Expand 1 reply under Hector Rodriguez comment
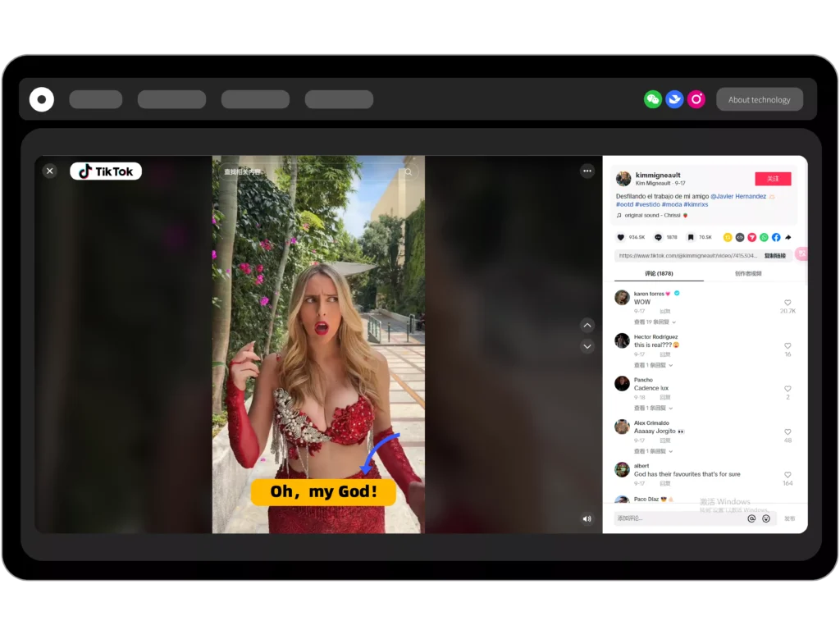840x630 pixels. [x=653, y=365]
